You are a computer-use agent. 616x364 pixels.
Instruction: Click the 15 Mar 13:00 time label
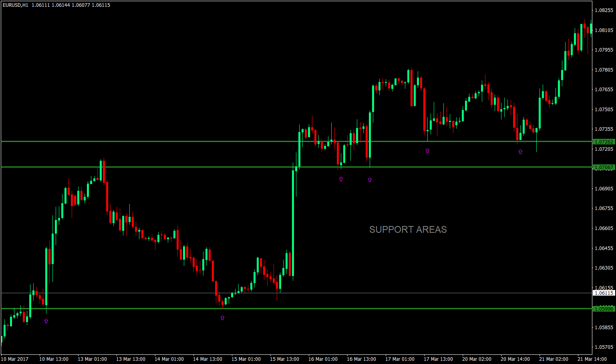(284, 359)
